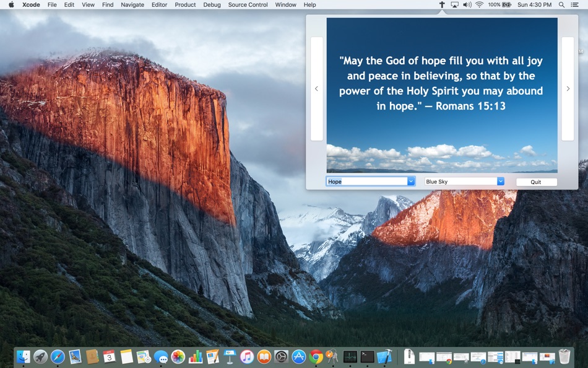Open the Editor menu
This screenshot has width=588, height=368.
point(159,4)
